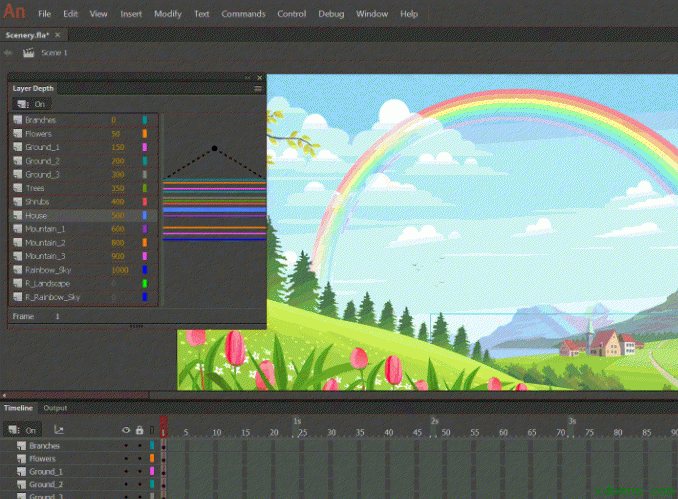Select the camera point on the depth diagram
Viewport: 678px width, 499px height.
pyautogui.click(x=214, y=148)
